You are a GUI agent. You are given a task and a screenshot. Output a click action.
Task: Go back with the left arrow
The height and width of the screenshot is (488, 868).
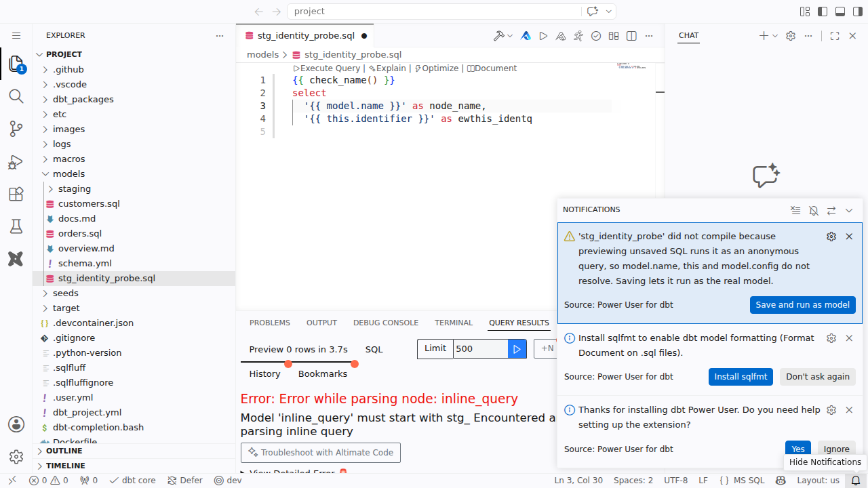tap(258, 12)
